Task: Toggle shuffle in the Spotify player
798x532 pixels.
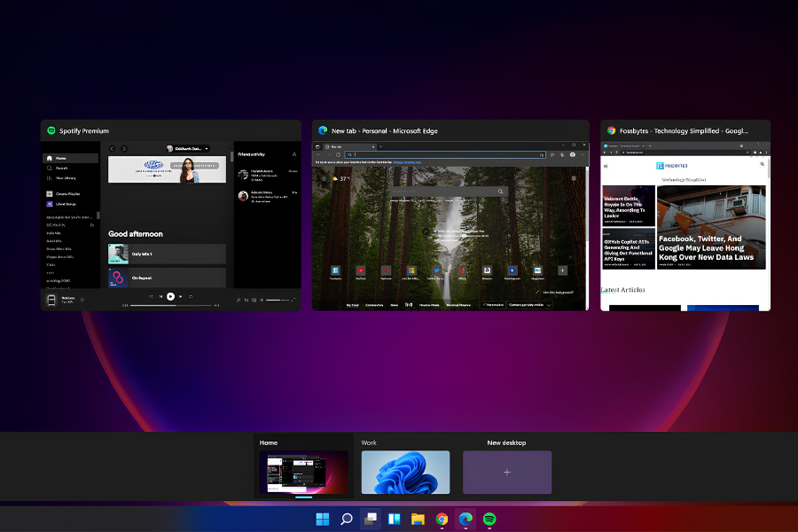Action: click(151, 296)
